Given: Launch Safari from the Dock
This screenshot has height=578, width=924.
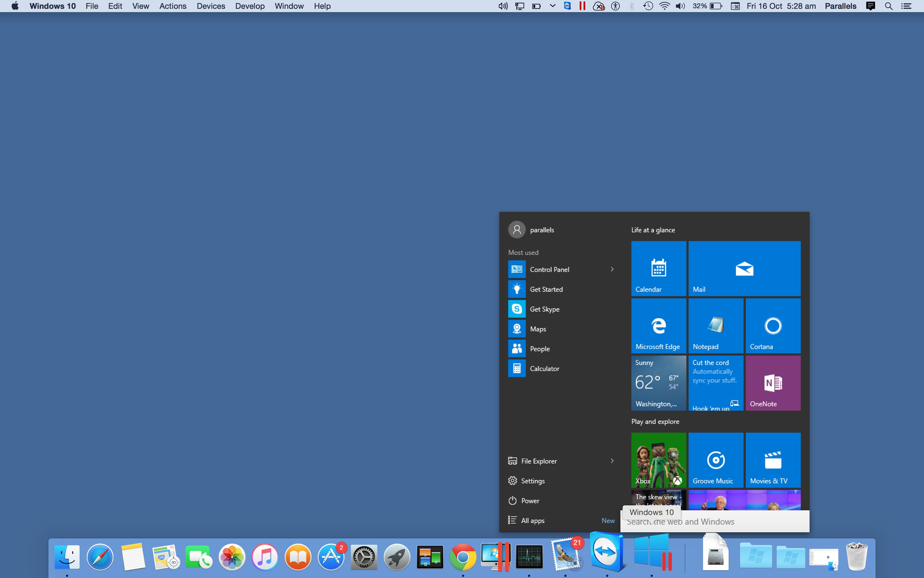Looking at the screenshot, I should tap(100, 557).
